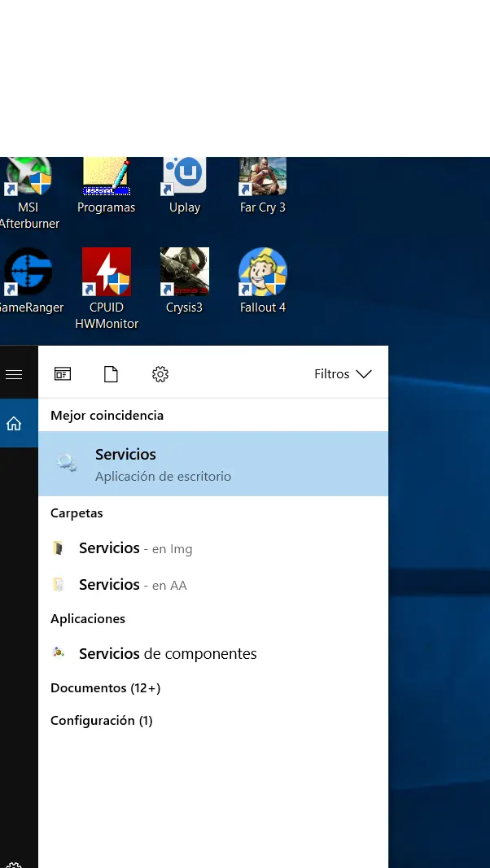Open the Programas desktop icon
The height and width of the screenshot is (868, 490).
click(107, 186)
